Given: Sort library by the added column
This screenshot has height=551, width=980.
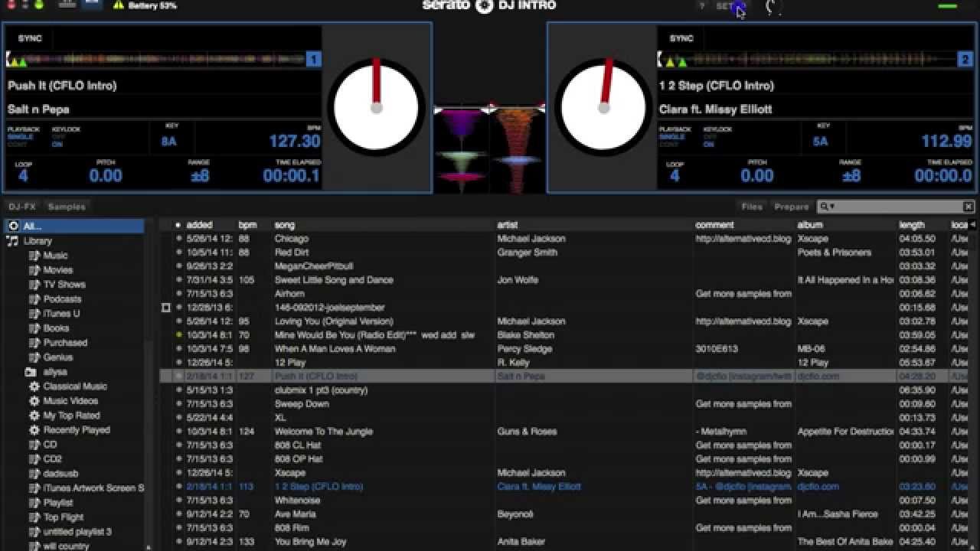Looking at the screenshot, I should [199, 225].
